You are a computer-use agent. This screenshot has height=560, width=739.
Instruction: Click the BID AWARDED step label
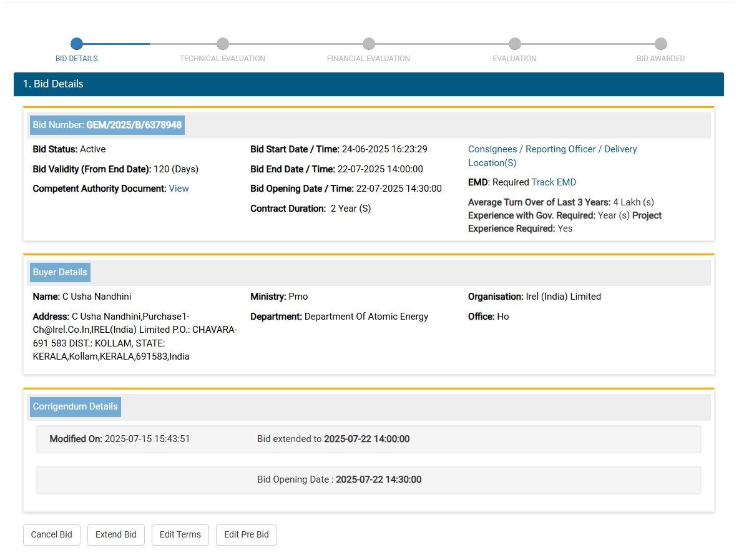pos(661,59)
